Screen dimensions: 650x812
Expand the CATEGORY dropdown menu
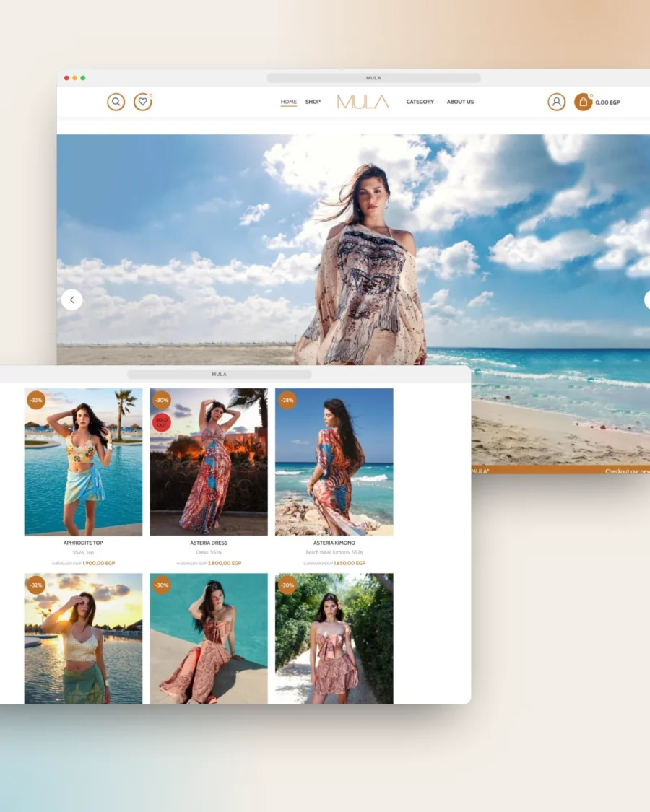pos(422,102)
